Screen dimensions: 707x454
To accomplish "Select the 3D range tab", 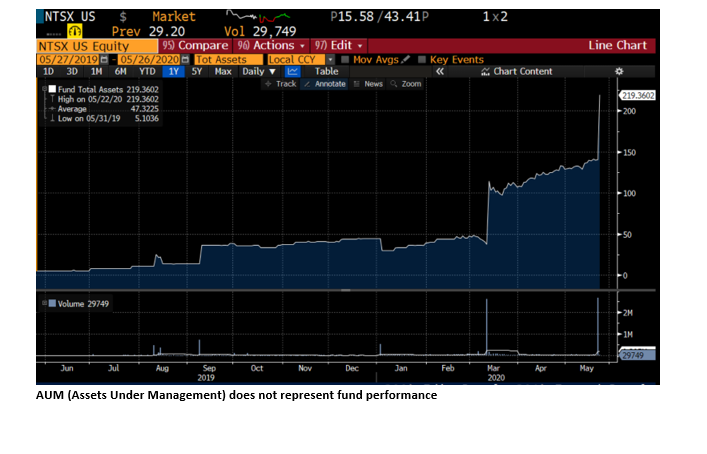I will 72,71.
